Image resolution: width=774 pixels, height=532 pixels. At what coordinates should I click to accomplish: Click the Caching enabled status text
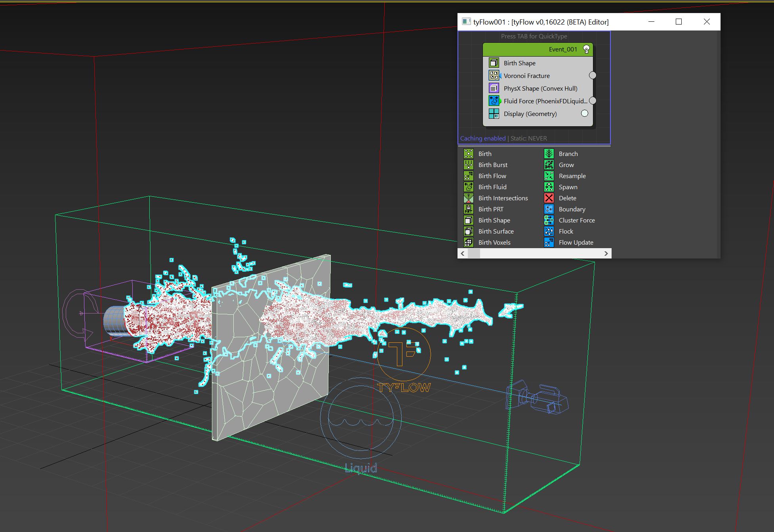482,138
